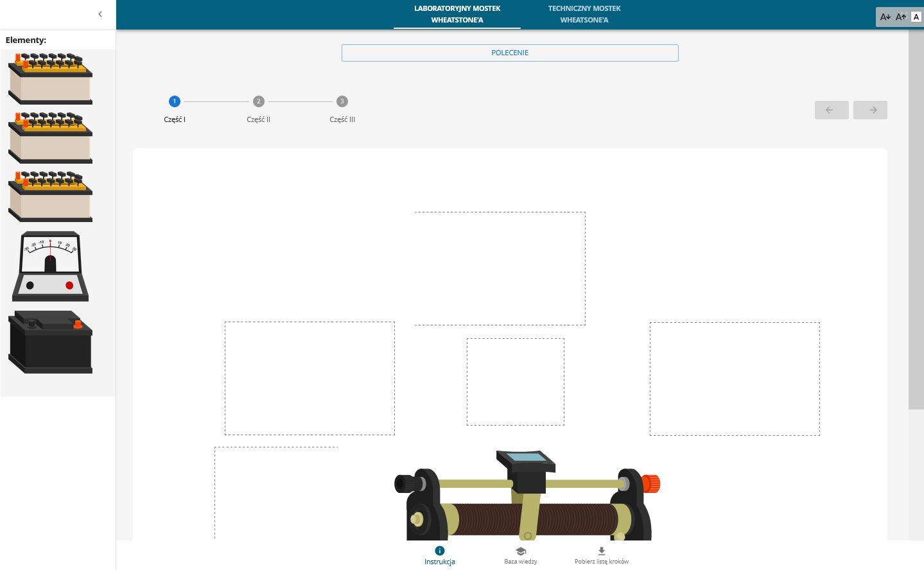
Task: Toggle the contrast mode A button
Action: click(x=916, y=17)
